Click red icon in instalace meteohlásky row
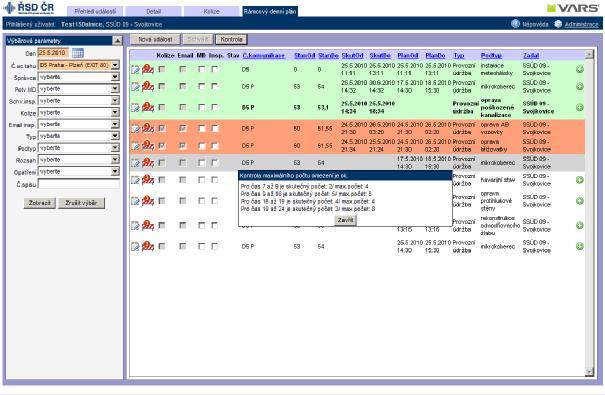The height and width of the screenshot is (395, 605). (x=148, y=69)
